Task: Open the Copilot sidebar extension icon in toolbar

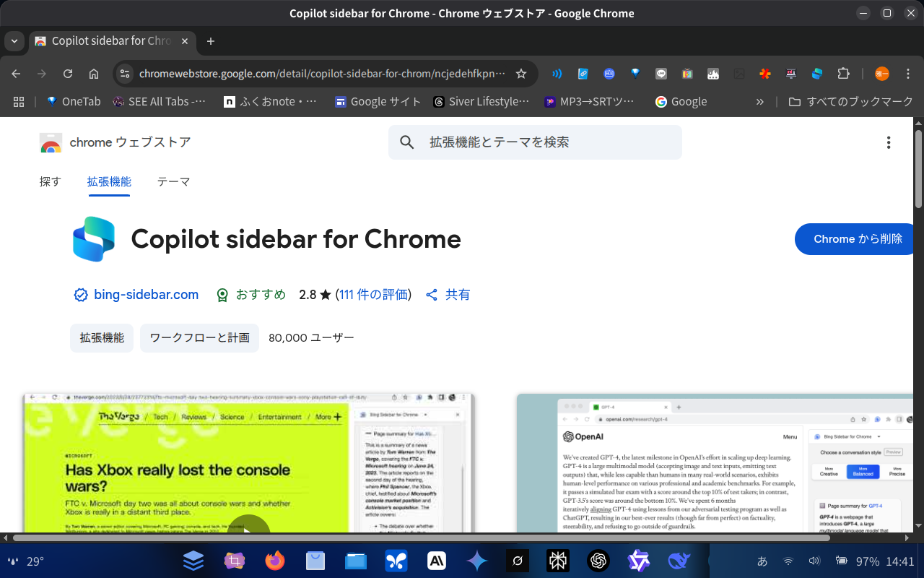Action: 817,74
